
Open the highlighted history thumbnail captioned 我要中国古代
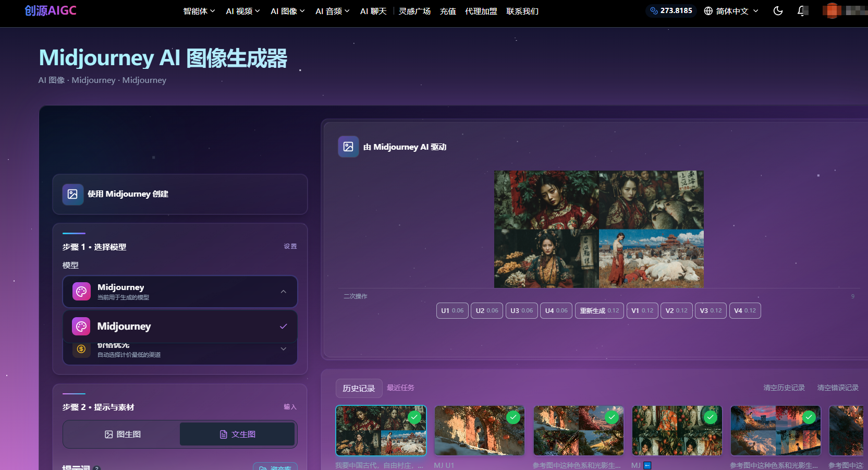click(381, 430)
